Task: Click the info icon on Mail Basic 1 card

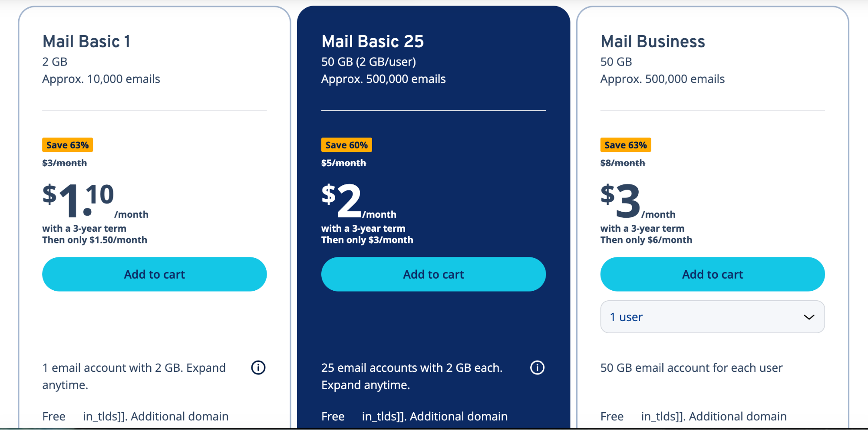Action: pos(258,368)
